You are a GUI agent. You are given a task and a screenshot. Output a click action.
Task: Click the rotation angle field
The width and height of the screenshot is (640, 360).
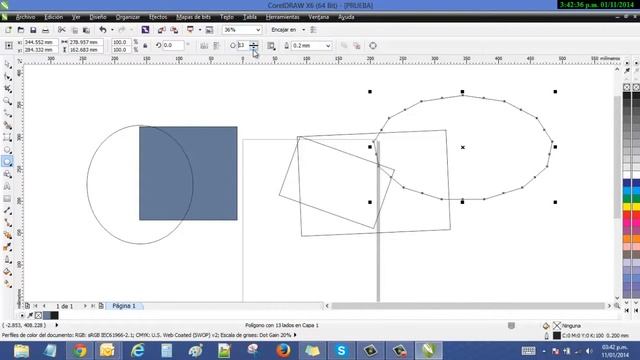coord(173,45)
